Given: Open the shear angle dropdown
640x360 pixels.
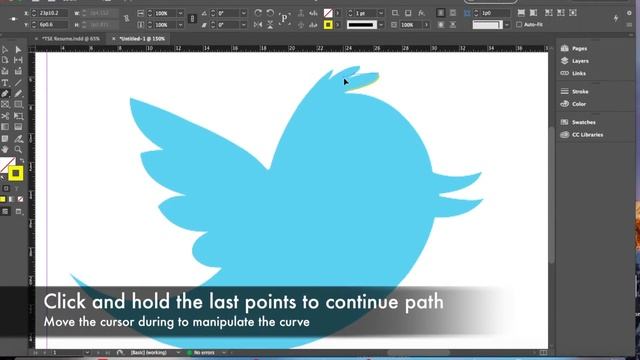Looking at the screenshot, I should (x=244, y=25).
